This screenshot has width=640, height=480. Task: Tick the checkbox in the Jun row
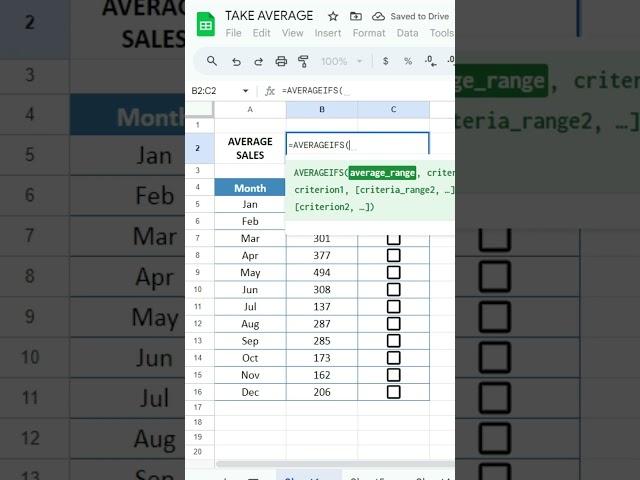coord(393,290)
